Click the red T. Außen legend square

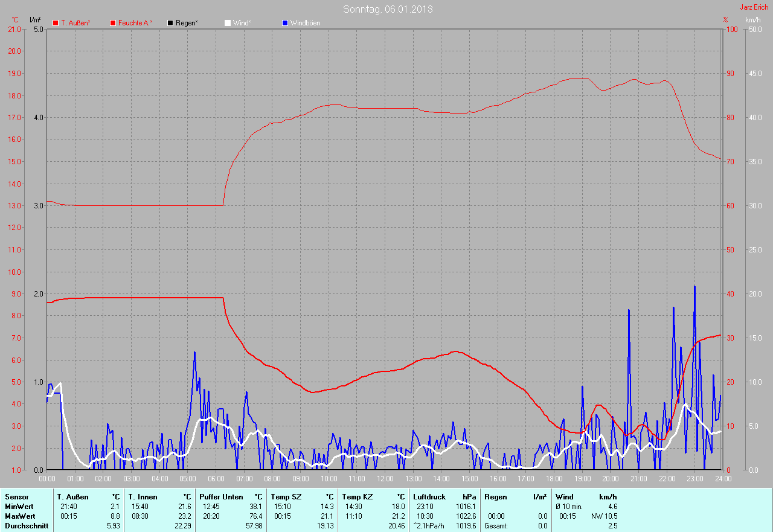coord(56,23)
